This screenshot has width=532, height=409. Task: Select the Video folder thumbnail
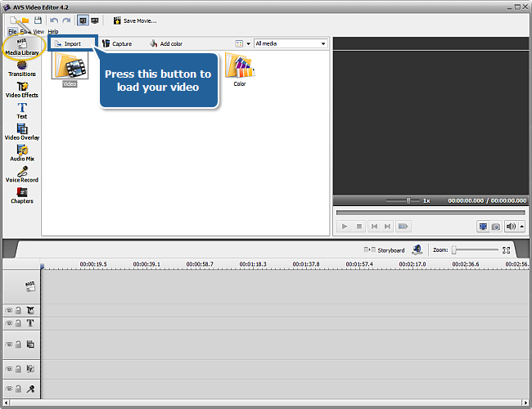70,69
